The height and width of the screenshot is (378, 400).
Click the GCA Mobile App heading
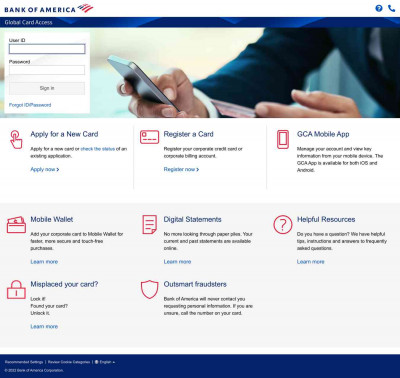323,134
